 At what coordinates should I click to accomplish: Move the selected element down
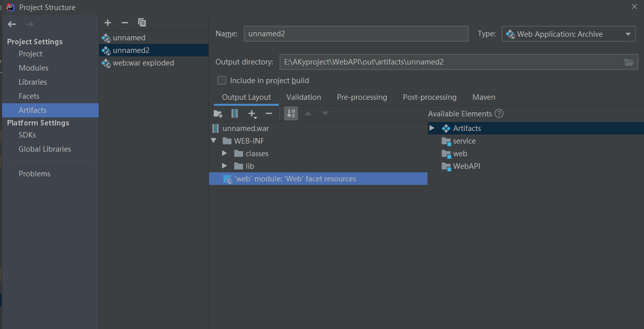pos(325,114)
